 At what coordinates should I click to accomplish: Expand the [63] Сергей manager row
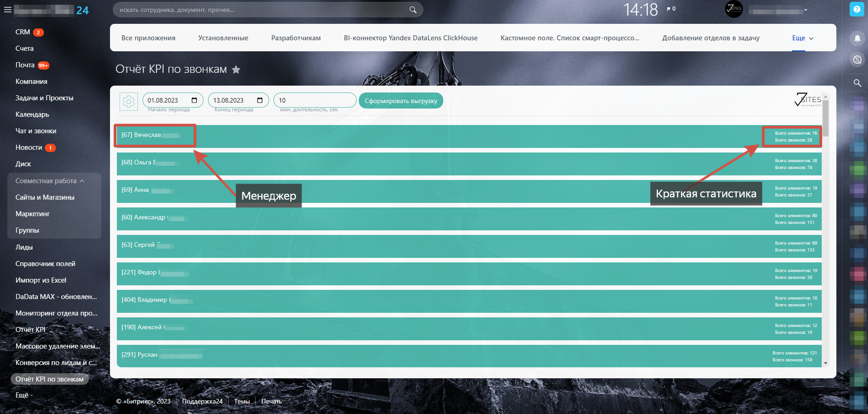pos(469,246)
